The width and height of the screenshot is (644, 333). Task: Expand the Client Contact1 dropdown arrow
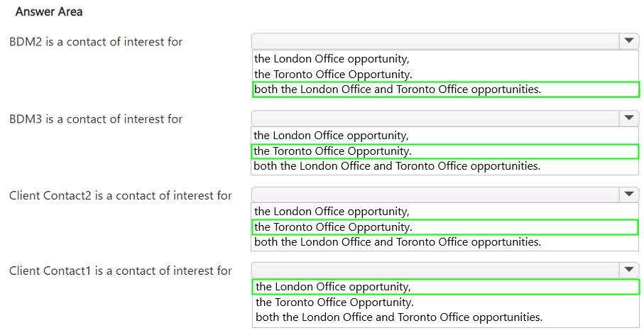[629, 271]
